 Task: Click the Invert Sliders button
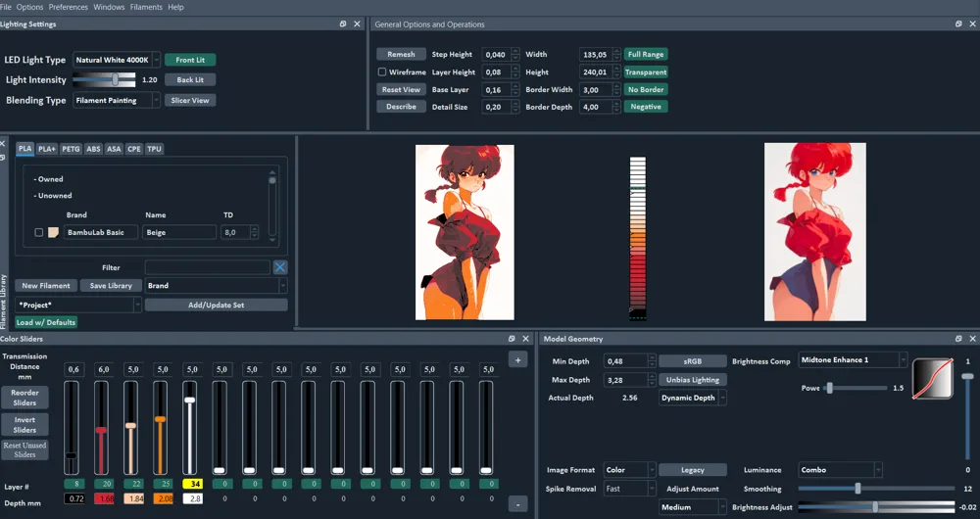coord(24,425)
